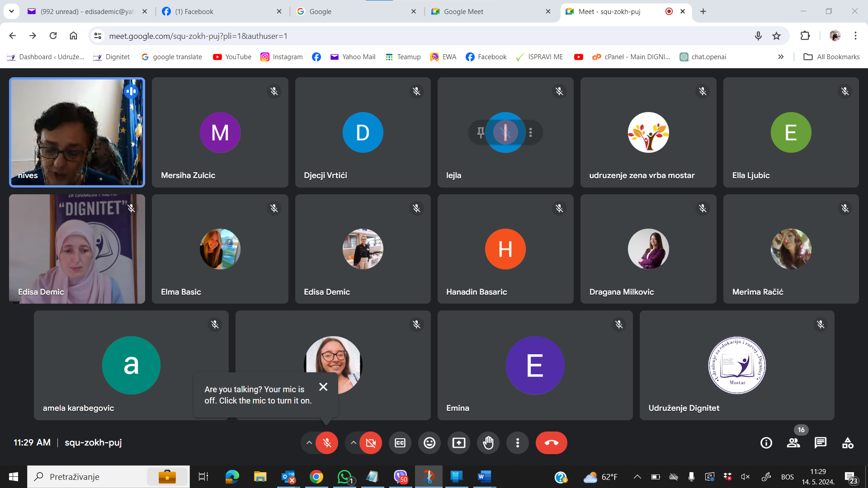
Task: Open the notification center icon
Action: tap(851, 477)
